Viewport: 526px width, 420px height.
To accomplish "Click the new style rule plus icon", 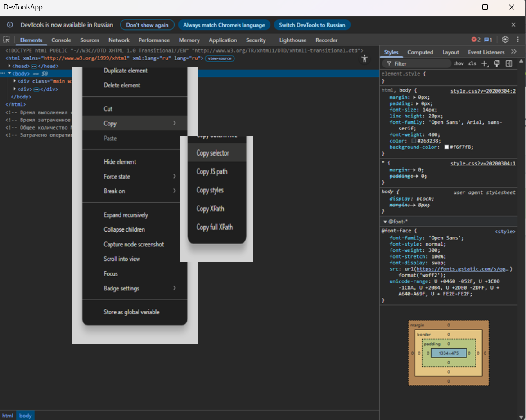I will (x=485, y=64).
